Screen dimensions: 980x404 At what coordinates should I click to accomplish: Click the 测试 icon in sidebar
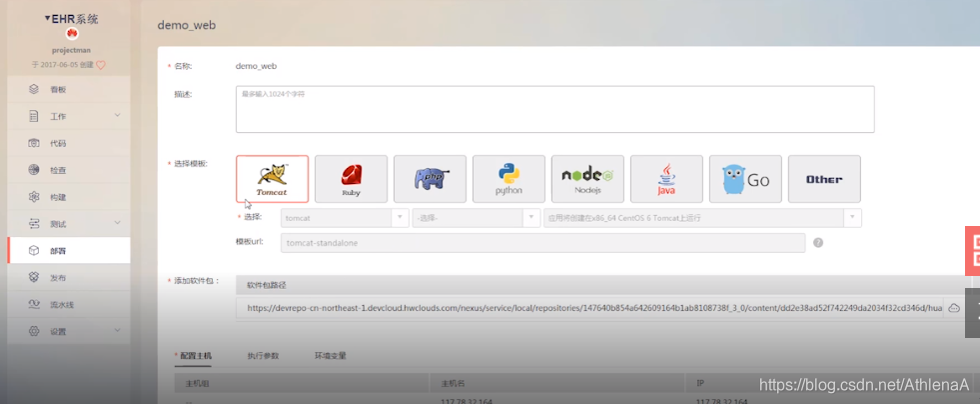(34, 224)
